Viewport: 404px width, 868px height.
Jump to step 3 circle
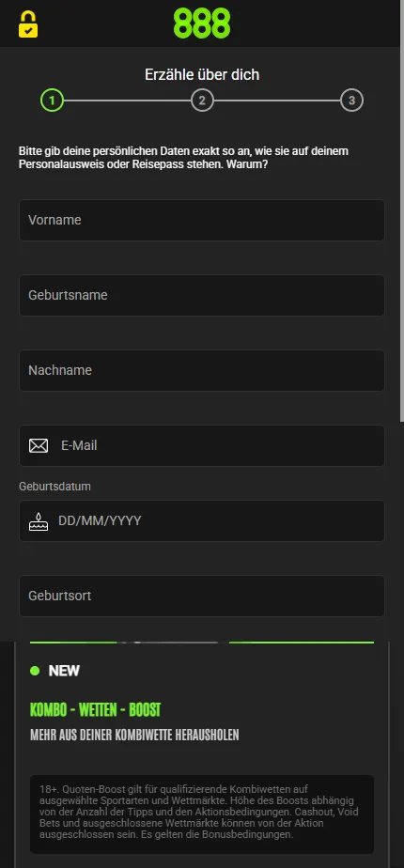tap(351, 101)
